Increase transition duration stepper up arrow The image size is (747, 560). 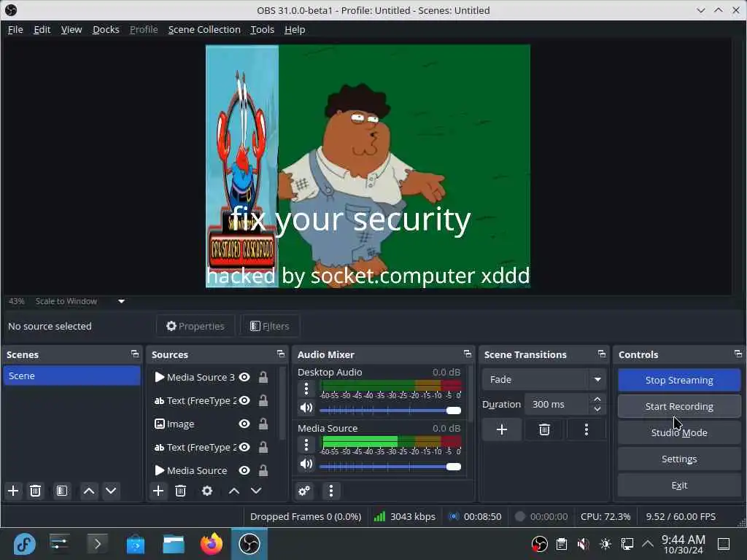[x=597, y=400]
